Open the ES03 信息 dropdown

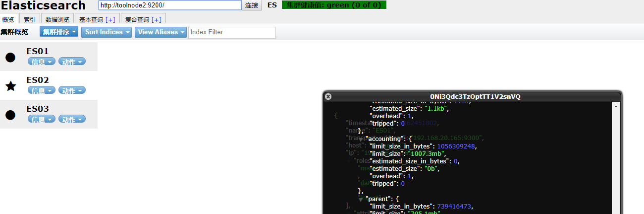click(41, 119)
